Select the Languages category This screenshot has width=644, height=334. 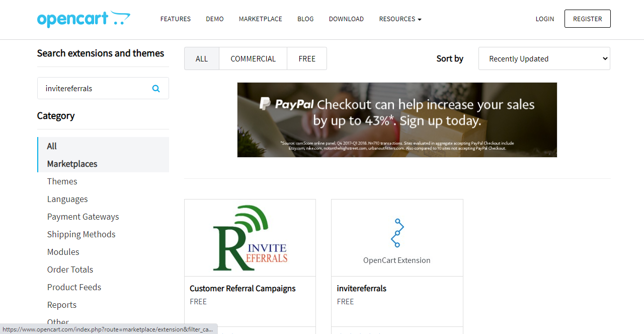(67, 199)
